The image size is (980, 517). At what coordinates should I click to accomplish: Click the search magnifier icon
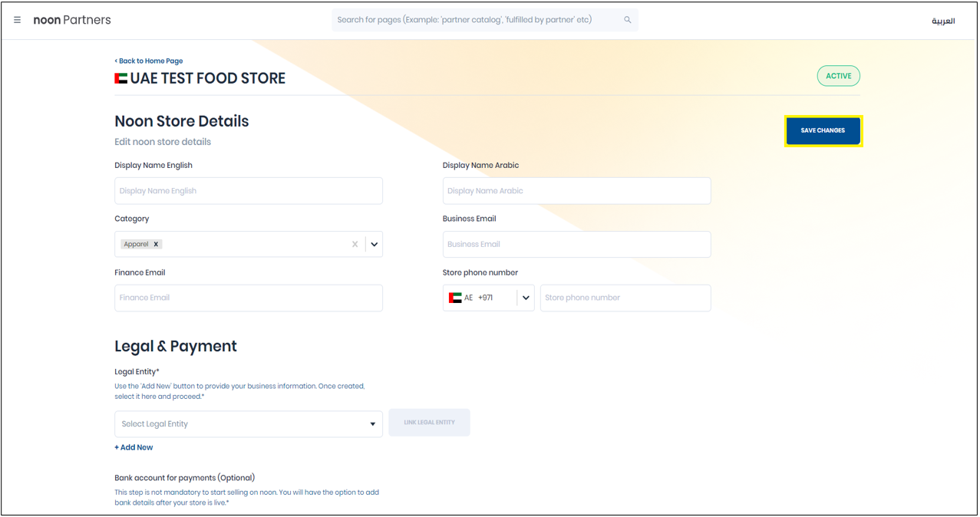coord(627,20)
